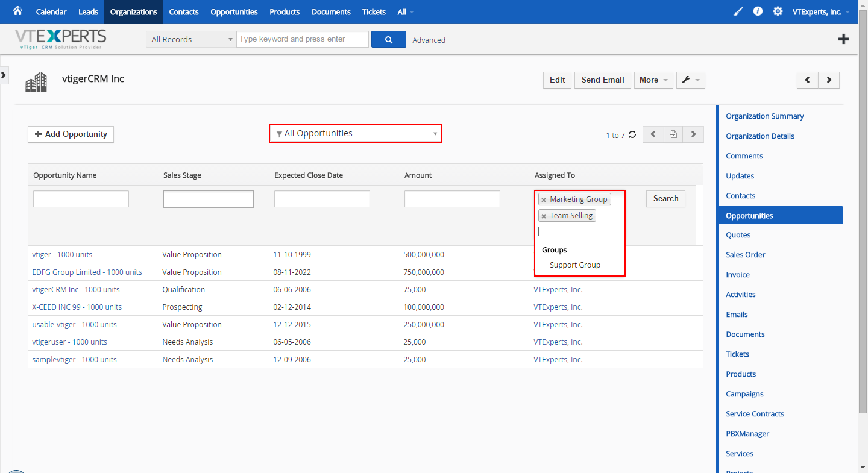Open the VTExperts, Inc. user menu
This screenshot has width=868, height=473.
821,12
